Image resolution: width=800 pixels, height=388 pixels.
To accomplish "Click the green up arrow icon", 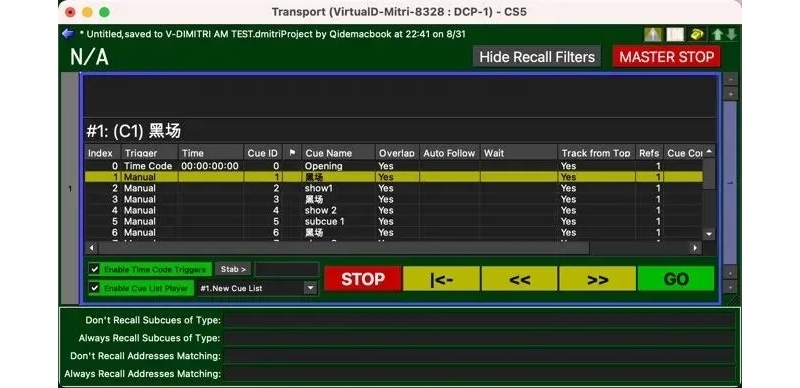I will pos(718,34).
